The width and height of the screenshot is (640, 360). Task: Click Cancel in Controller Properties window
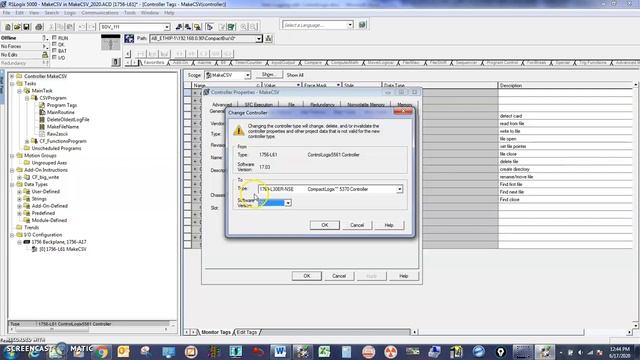coord(339,276)
